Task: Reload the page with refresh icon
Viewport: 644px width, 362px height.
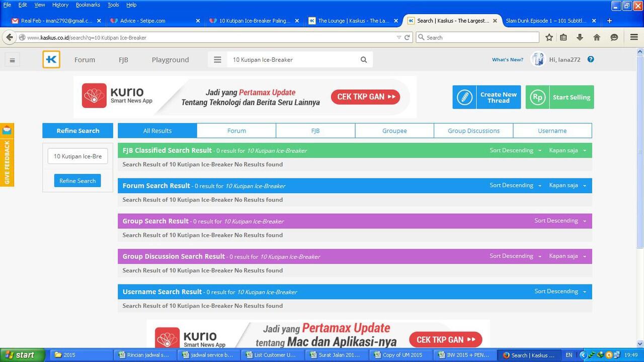Action: click(407, 37)
